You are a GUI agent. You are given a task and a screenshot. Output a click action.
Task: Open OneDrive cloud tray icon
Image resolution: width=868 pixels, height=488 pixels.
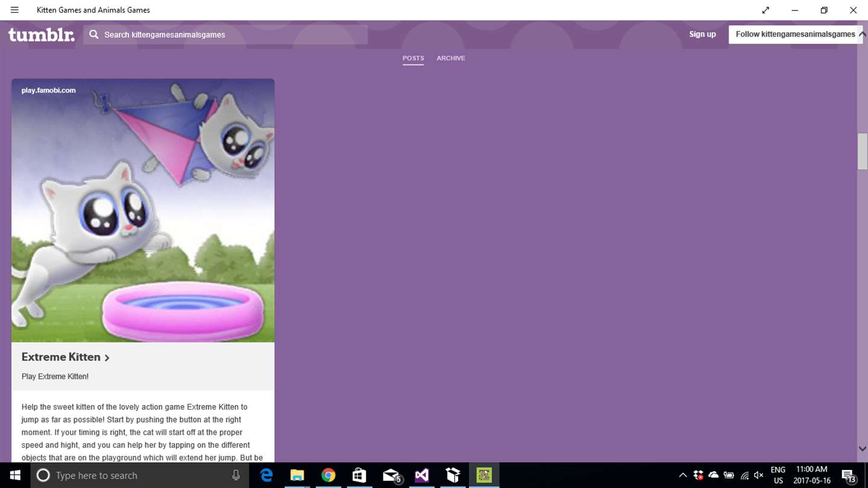click(714, 475)
